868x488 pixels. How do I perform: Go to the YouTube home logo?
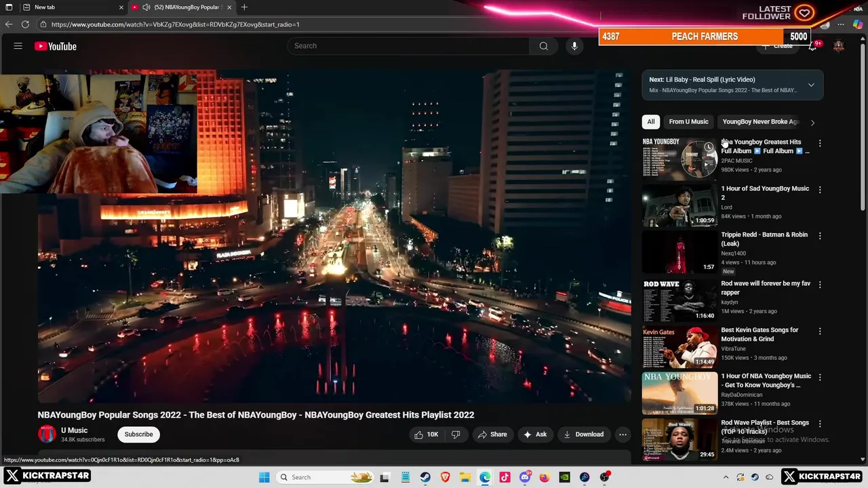point(56,46)
